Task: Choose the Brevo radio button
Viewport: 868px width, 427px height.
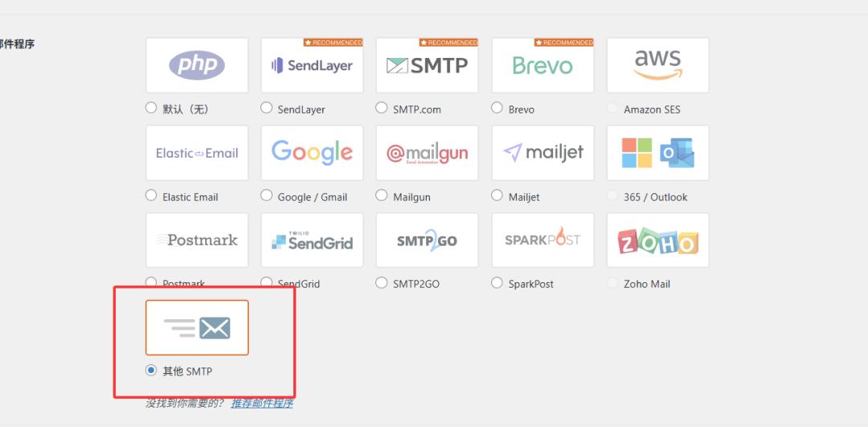Action: [497, 108]
